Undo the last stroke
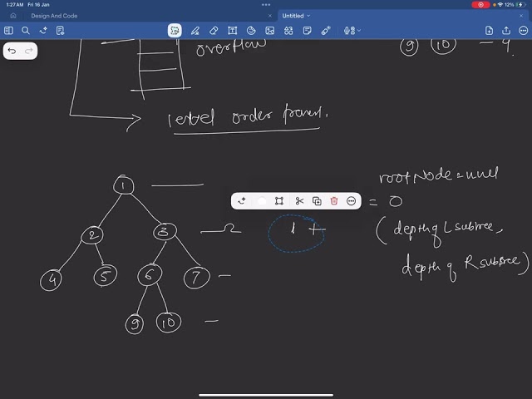The height and width of the screenshot is (399, 532). (x=12, y=51)
